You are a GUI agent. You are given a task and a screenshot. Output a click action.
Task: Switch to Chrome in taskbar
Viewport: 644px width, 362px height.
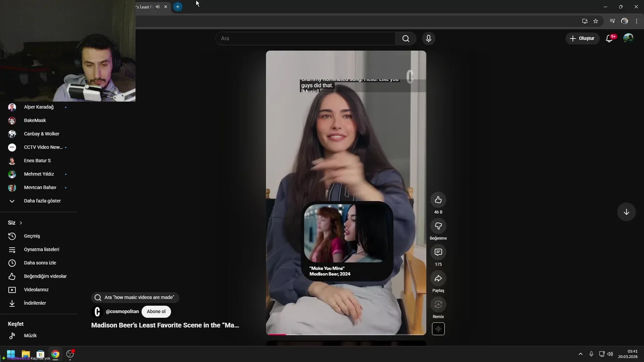[x=55, y=354]
